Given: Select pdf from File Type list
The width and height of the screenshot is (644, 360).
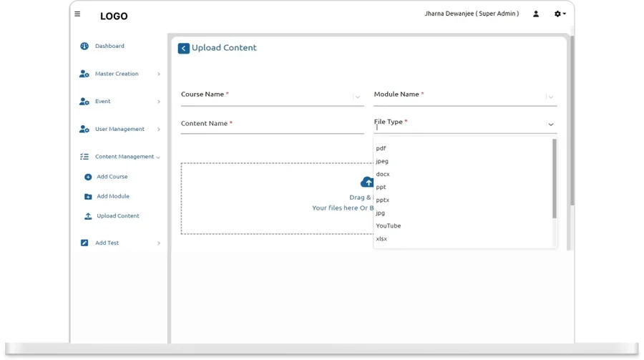Looking at the screenshot, I should 464,148.
